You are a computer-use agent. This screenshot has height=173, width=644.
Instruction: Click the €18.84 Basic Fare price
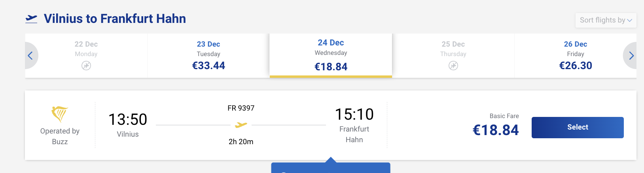point(496,130)
